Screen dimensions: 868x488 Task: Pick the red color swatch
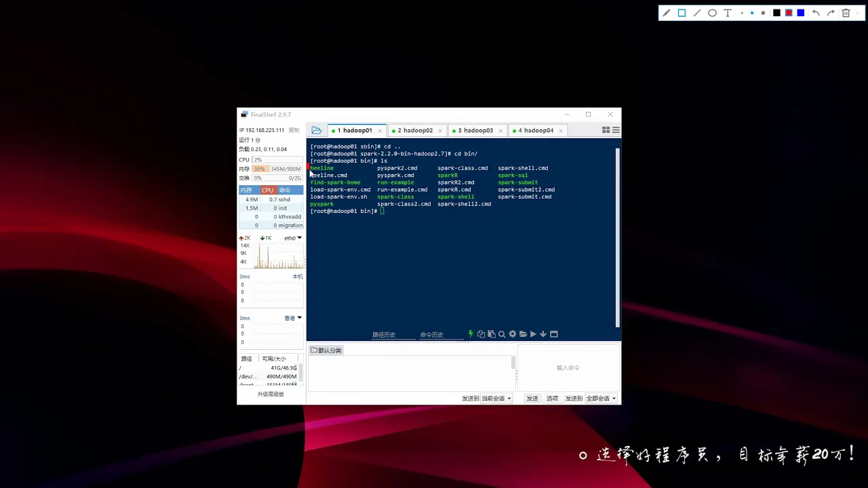[x=789, y=13]
